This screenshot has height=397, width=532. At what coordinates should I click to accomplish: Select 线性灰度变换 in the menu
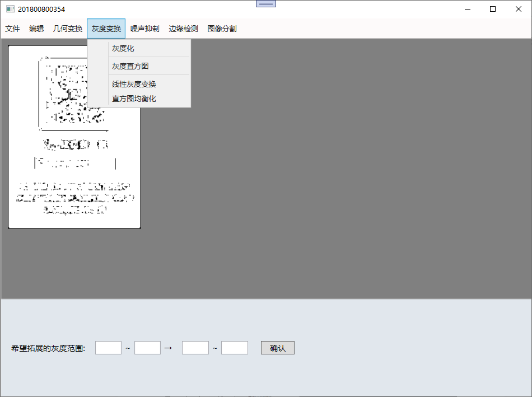tap(139, 84)
